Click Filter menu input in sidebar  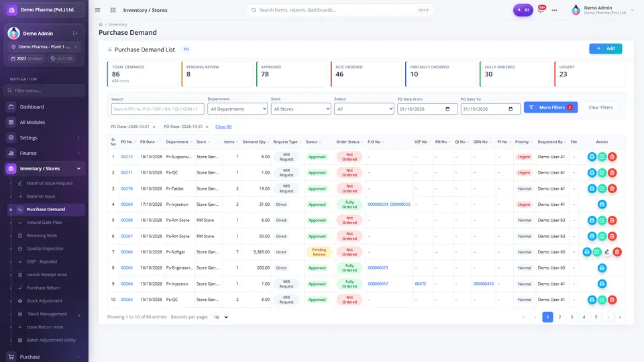44,90
